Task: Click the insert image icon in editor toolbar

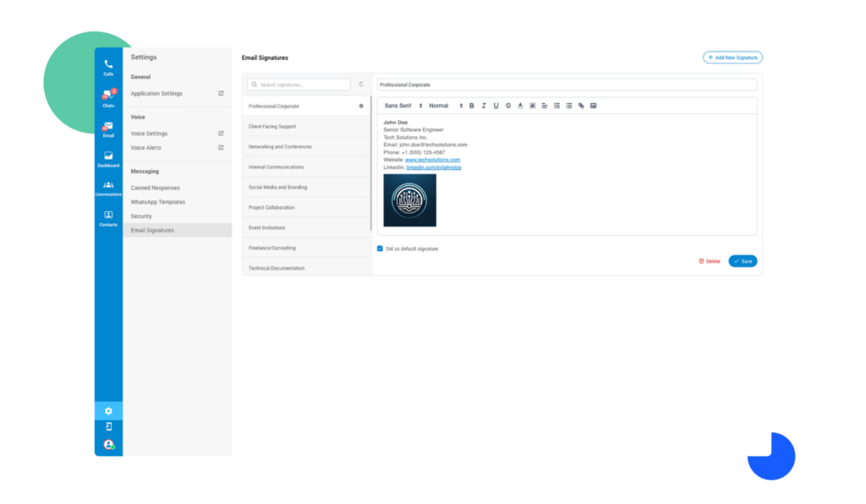Action: coord(593,105)
